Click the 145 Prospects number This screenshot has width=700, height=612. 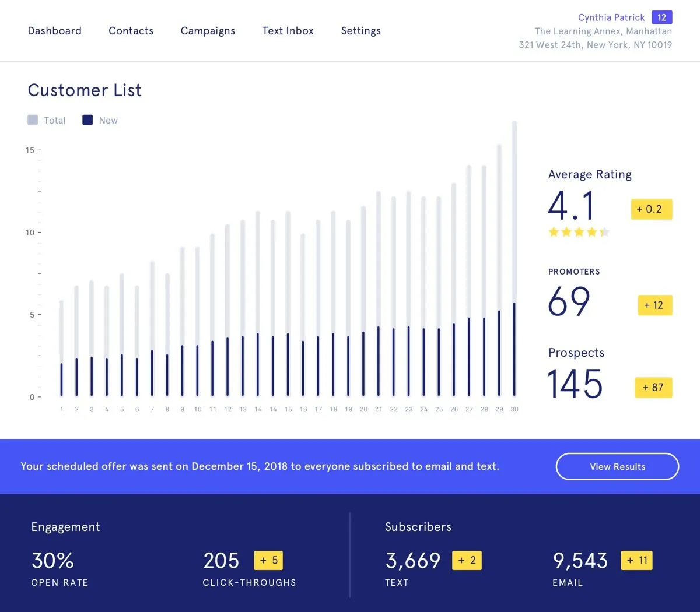575,384
